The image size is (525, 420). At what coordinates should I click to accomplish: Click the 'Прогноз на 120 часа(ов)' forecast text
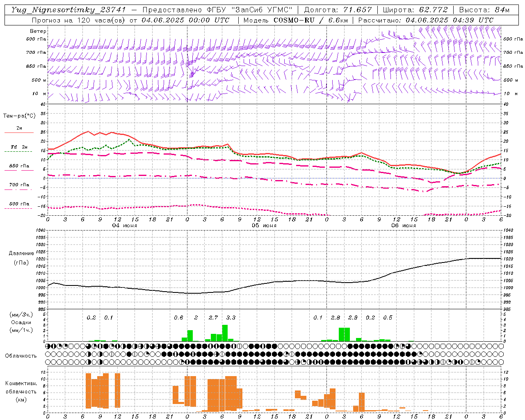[79, 20]
